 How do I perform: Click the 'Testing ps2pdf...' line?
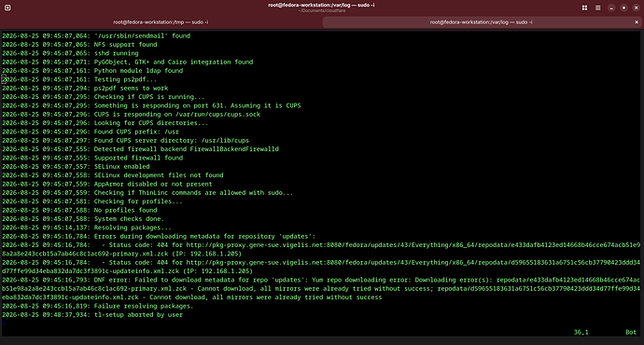click(79, 79)
